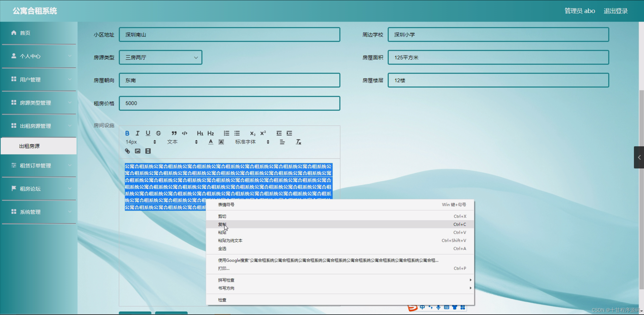Screen dimensions: 644x315
Task: Clear text formatting
Action: point(298,142)
